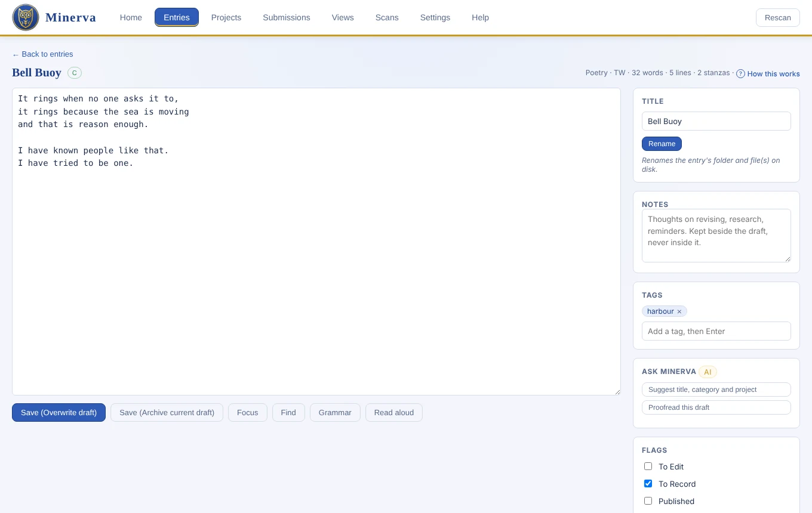Click the harbour tag chip label

click(660, 311)
